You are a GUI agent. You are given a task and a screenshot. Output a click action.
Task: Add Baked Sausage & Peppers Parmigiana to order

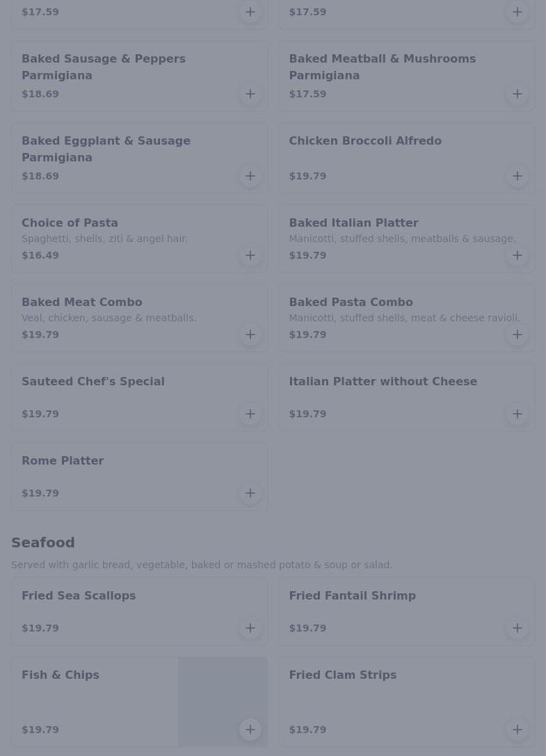[x=250, y=94]
